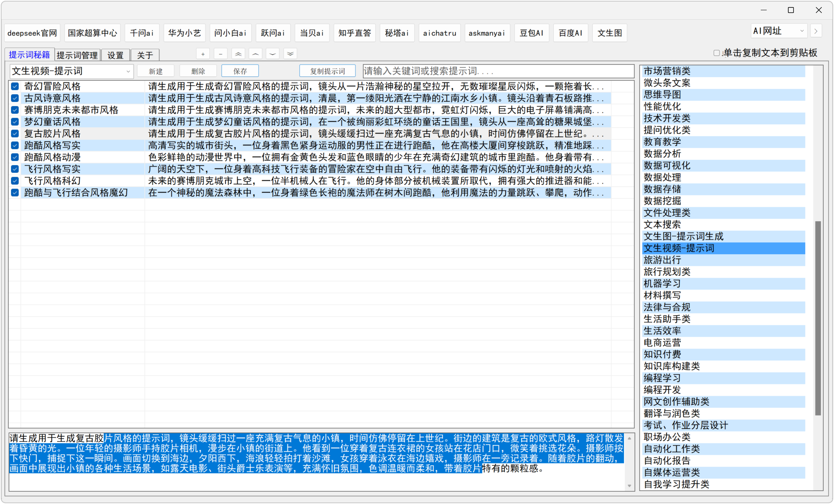Screen dimensions: 834x504
Task: Select 思维导图 in the category list
Action: (x=723, y=95)
